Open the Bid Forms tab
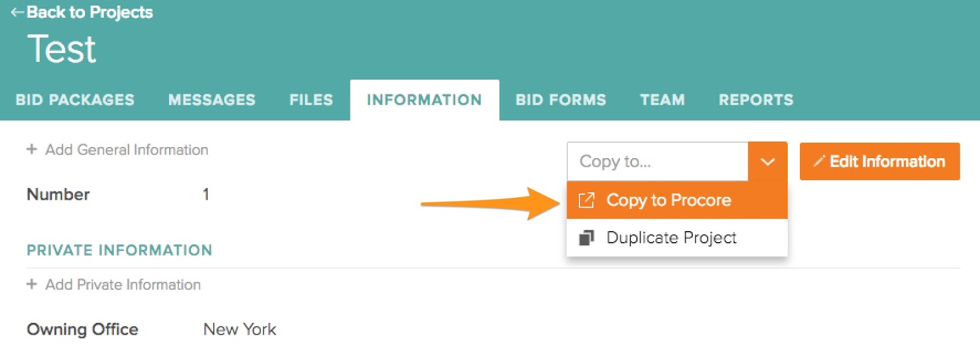980x356 pixels. (x=561, y=100)
